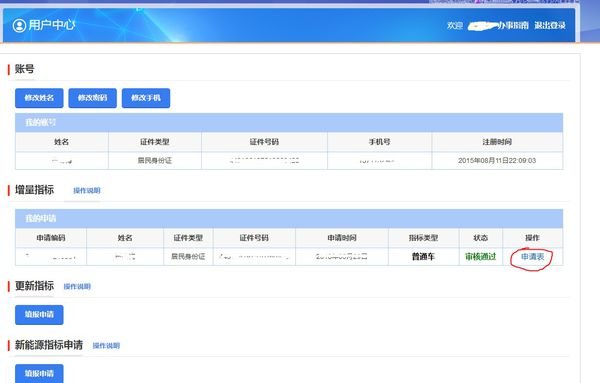Image resolution: width=600 pixels, height=383 pixels.
Task: Click 证件类型 header in 我的账号 table
Action: click(x=155, y=142)
